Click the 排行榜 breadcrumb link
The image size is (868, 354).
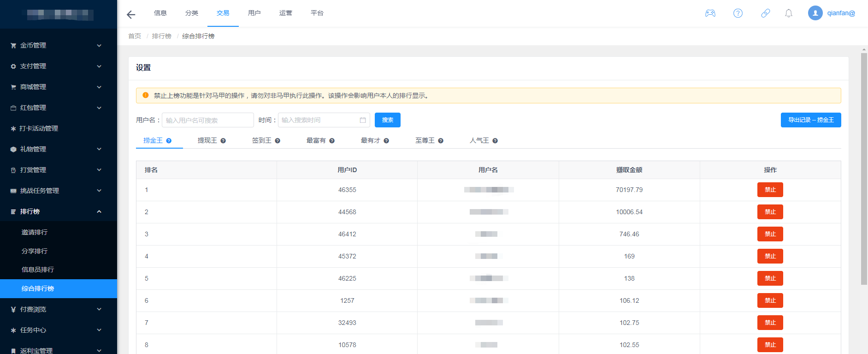162,36
